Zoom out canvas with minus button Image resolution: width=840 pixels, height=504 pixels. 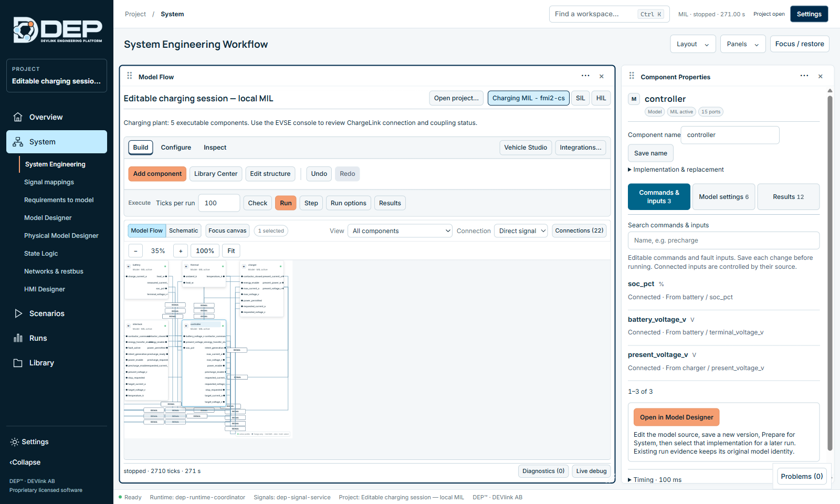click(135, 251)
